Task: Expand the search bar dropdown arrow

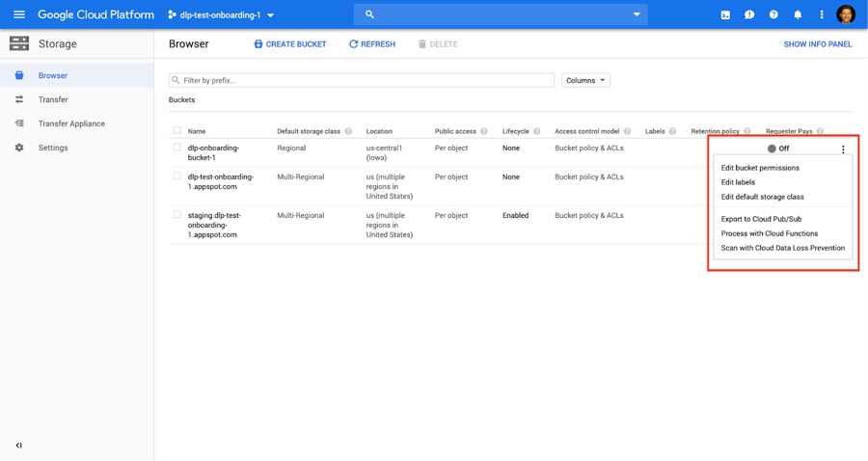Action: click(x=637, y=14)
